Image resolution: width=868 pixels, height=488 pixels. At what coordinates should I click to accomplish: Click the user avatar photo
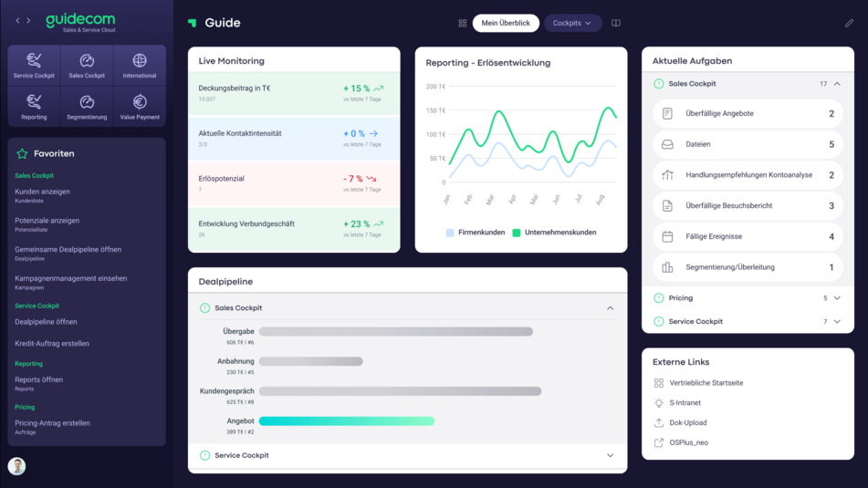(x=17, y=466)
